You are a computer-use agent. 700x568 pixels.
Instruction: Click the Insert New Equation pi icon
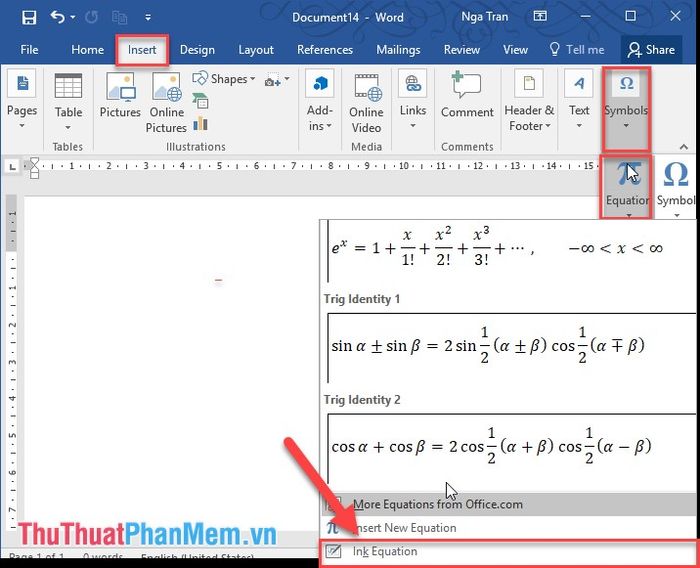[x=333, y=528]
